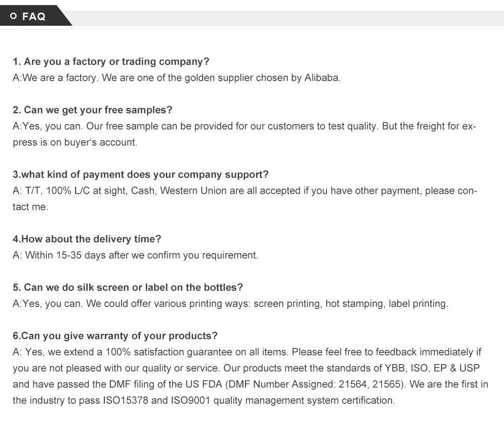
Task: Click the free sample answer starting 'Yes, you can. Our free sample'
Action: 244,126
